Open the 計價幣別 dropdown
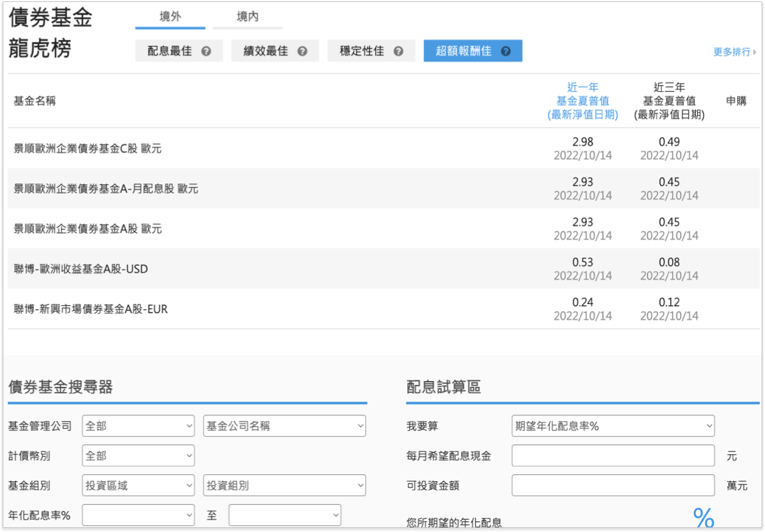The height and width of the screenshot is (532, 765). 138,456
